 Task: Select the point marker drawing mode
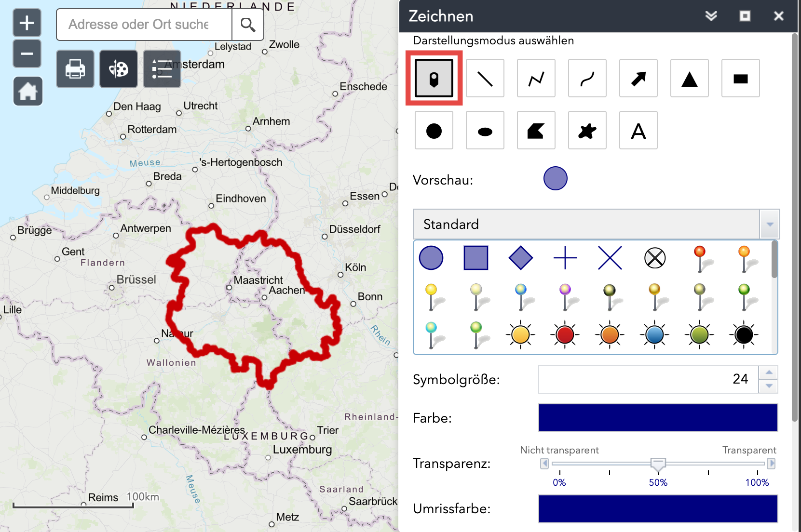tap(434, 79)
